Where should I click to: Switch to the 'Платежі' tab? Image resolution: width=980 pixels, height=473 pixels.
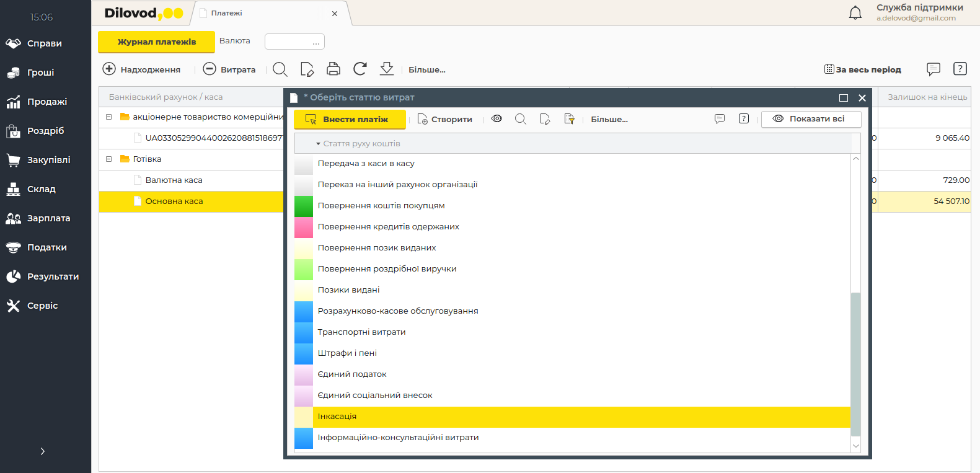226,13
